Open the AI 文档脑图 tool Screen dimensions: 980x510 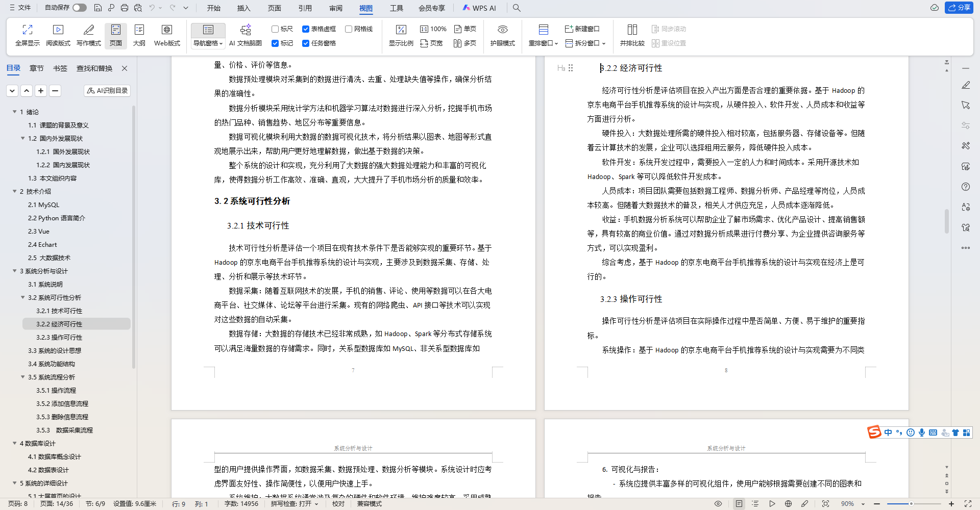(x=246, y=35)
